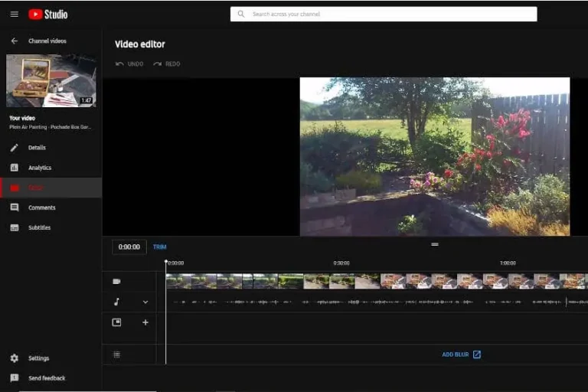Click the Redo button
Image resolution: width=588 pixels, height=392 pixels.
[x=167, y=64]
